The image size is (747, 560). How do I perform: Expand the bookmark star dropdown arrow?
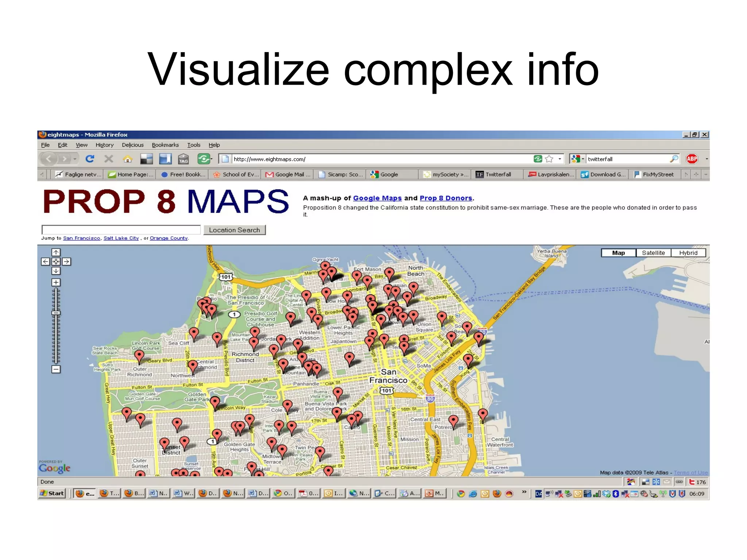pyautogui.click(x=560, y=159)
